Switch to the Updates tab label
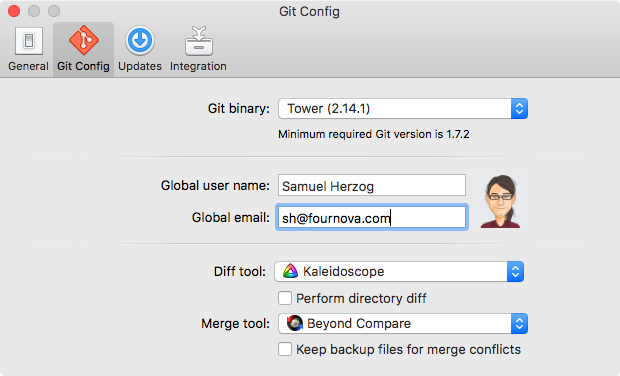The width and height of the screenshot is (620, 376). [x=140, y=66]
